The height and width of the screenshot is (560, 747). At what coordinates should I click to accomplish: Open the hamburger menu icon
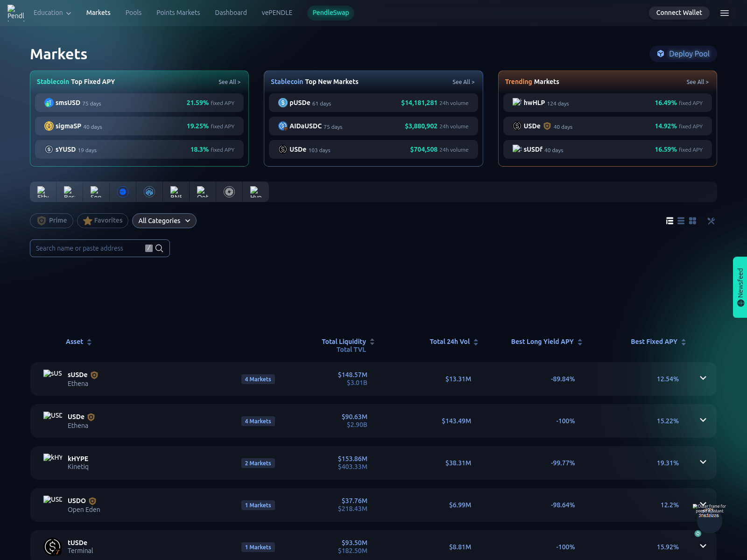[x=724, y=13]
